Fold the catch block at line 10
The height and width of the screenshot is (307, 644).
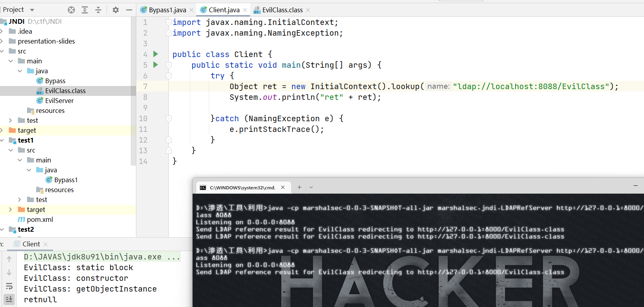click(168, 118)
